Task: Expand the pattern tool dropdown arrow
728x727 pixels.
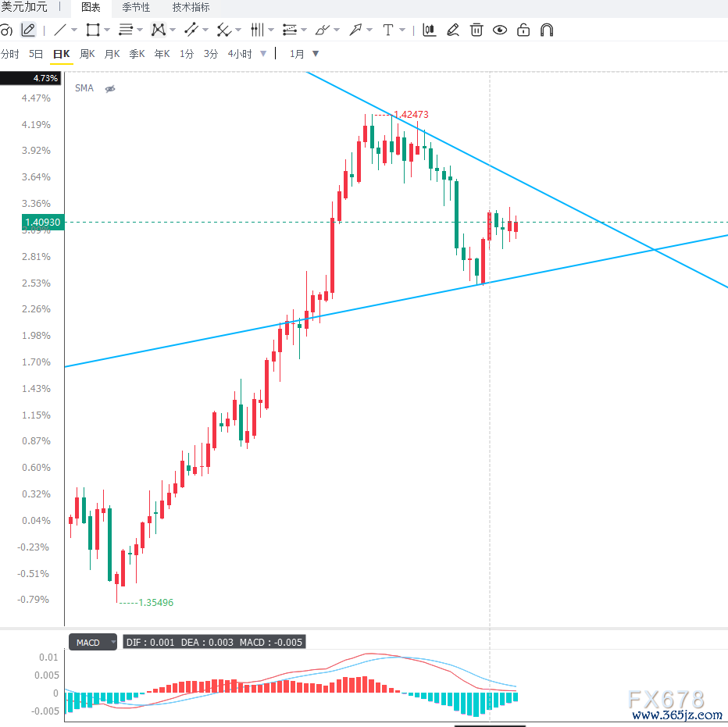Action: tap(173, 30)
